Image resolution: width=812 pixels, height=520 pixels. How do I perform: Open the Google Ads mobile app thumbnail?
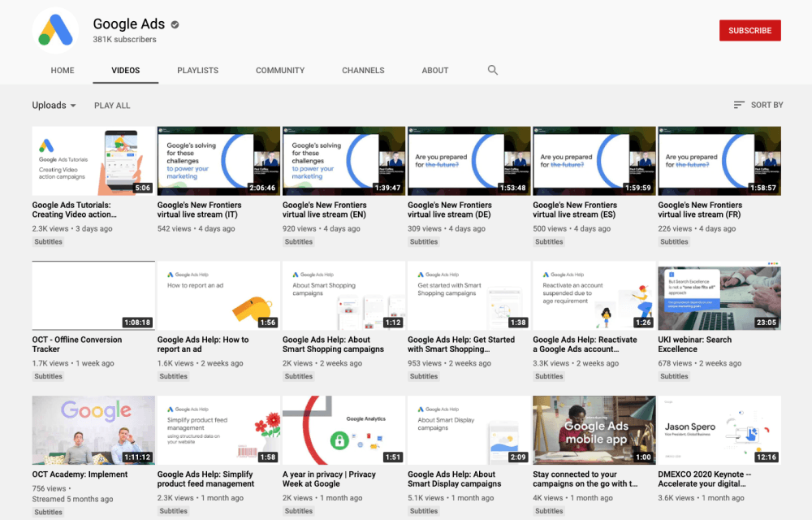594,431
